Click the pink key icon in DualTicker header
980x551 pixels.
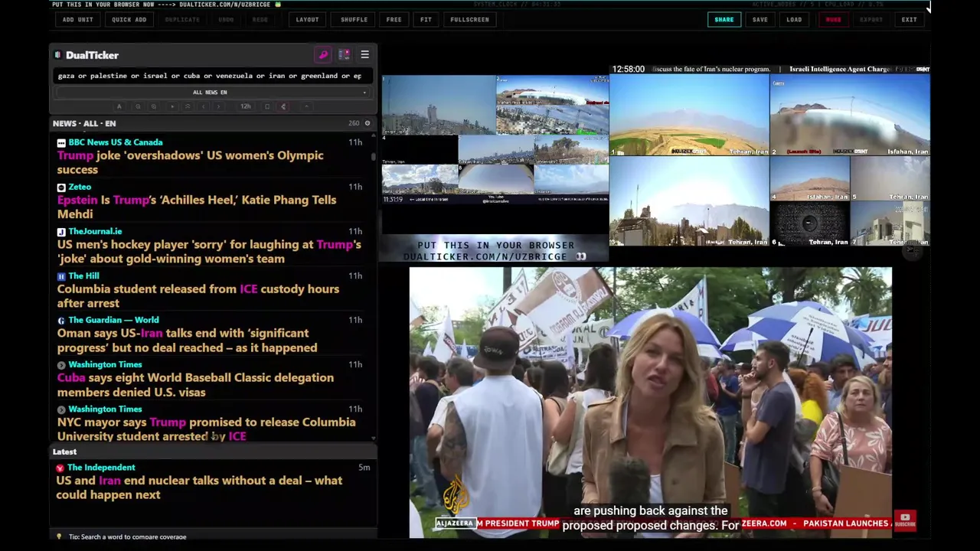click(x=323, y=55)
